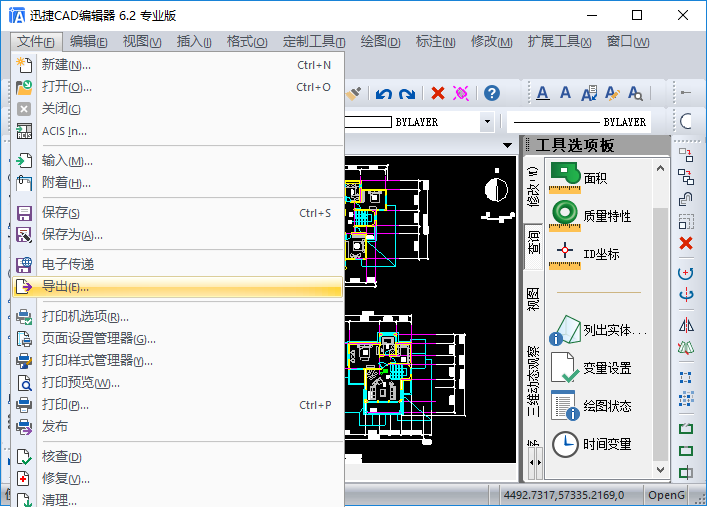This screenshot has height=507, width=707.
Task: Open the 扩展工具(X) menu
Action: tap(559, 42)
